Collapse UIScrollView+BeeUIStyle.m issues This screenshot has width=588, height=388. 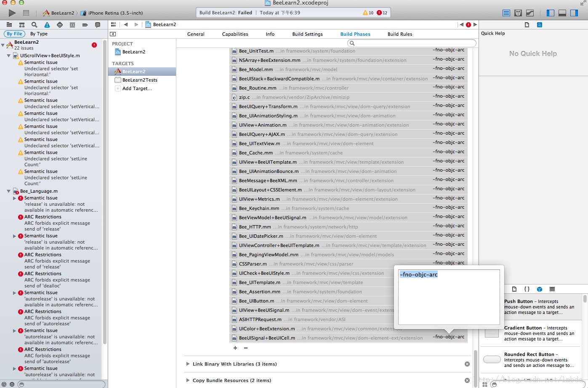coord(9,56)
